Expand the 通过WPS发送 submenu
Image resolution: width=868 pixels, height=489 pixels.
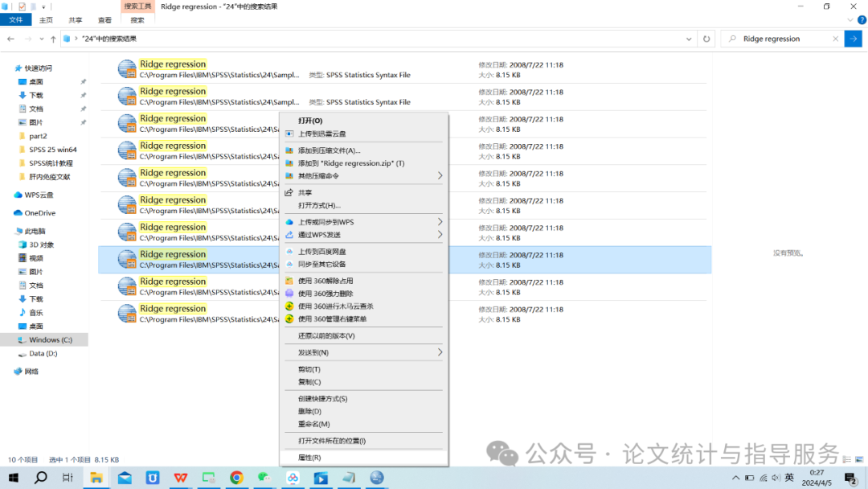(364, 234)
